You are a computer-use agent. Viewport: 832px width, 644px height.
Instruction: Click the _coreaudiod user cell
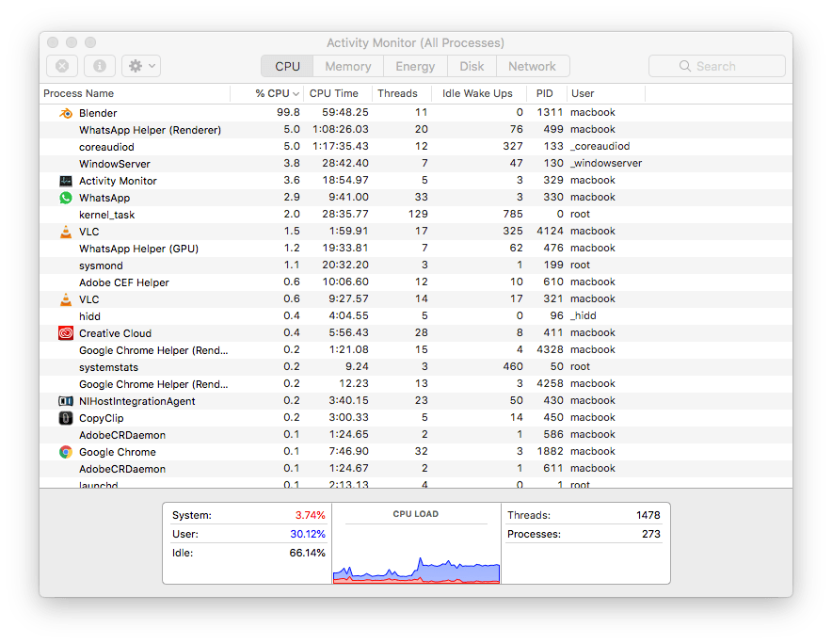click(600, 147)
